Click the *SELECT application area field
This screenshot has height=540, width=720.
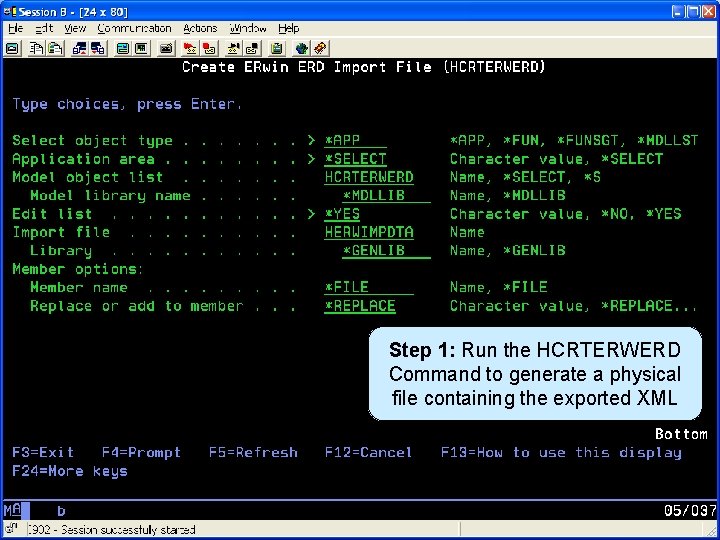coord(355,159)
